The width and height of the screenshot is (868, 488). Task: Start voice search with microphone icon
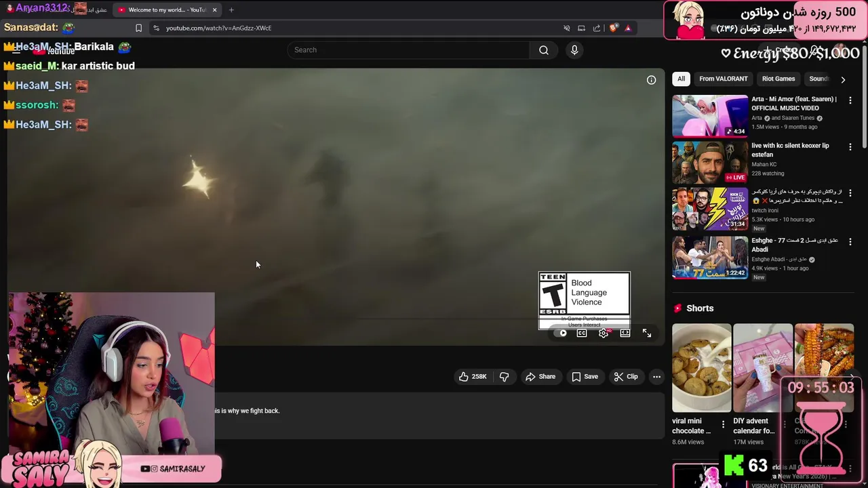tap(574, 50)
